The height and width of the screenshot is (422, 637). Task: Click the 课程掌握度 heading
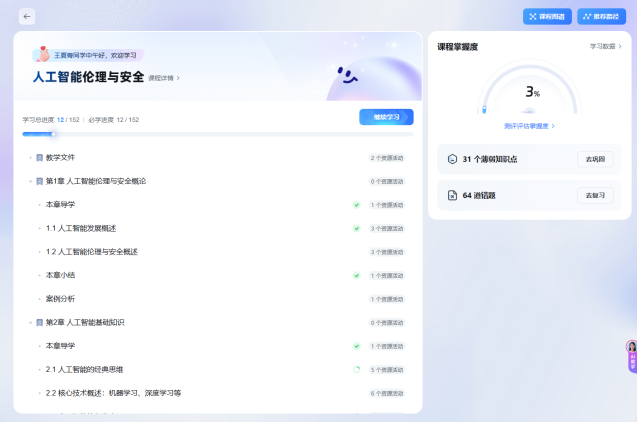pyautogui.click(x=457, y=47)
